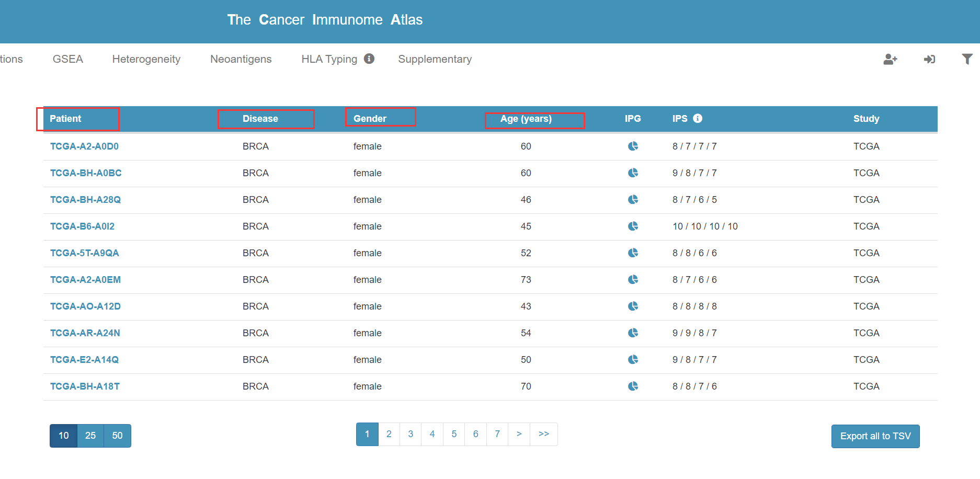Viewport: 980px width, 479px height.
Task: Go to the Neoantigens tab
Action: (x=241, y=59)
